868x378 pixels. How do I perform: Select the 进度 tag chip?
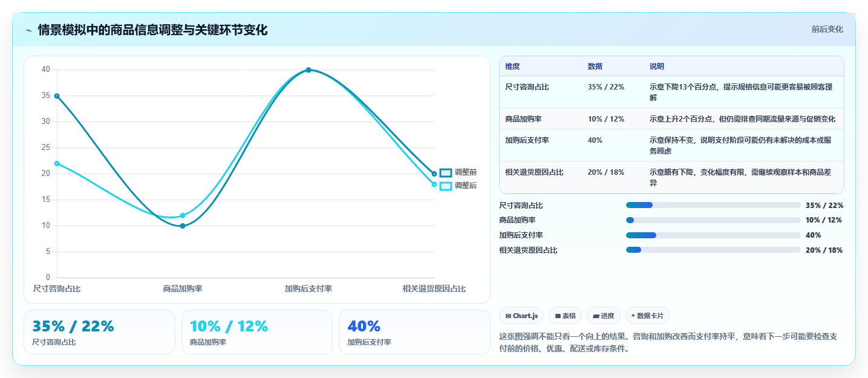click(x=604, y=316)
